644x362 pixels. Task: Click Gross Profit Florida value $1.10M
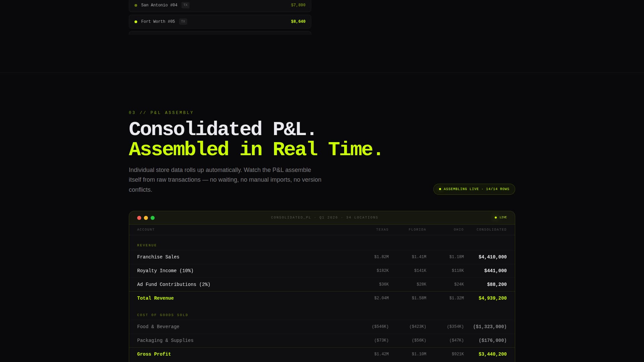(x=419, y=354)
